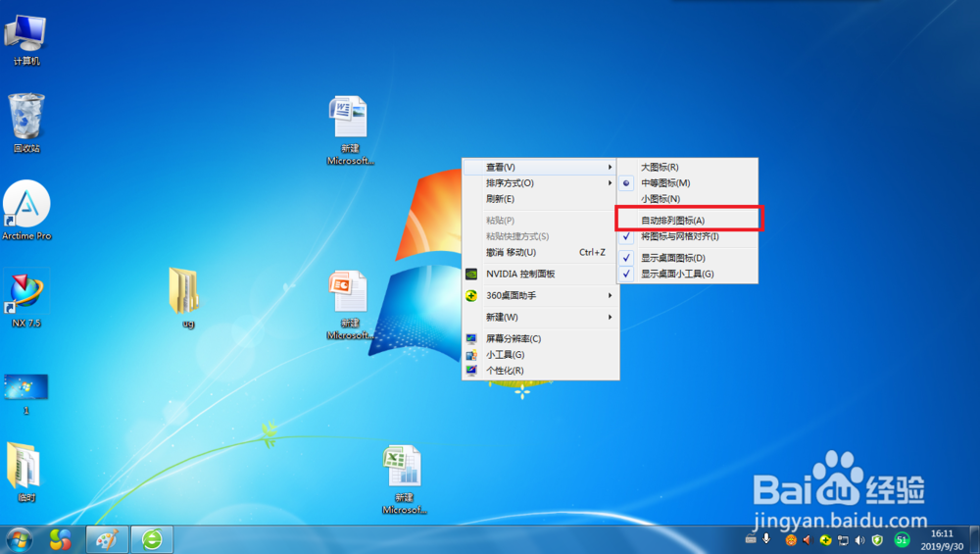Launch the colorful pinwheel taskbar app
980x554 pixels.
(61, 539)
